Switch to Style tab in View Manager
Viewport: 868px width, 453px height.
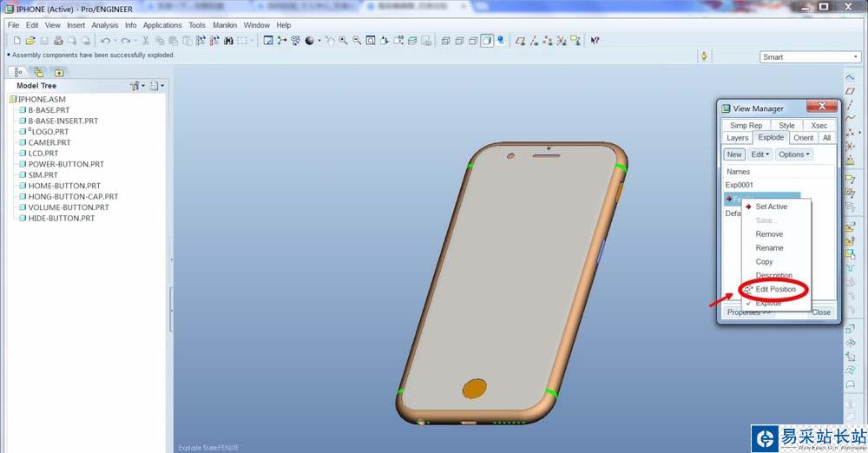(786, 125)
